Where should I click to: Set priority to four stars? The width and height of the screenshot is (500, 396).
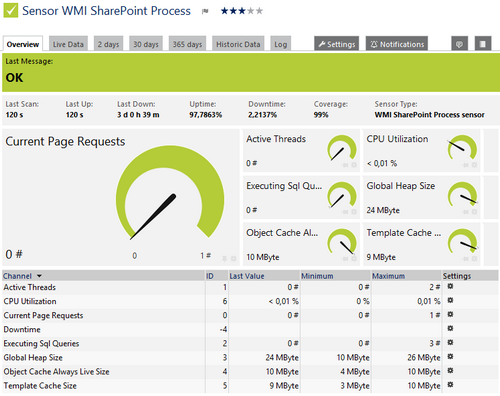click(251, 11)
